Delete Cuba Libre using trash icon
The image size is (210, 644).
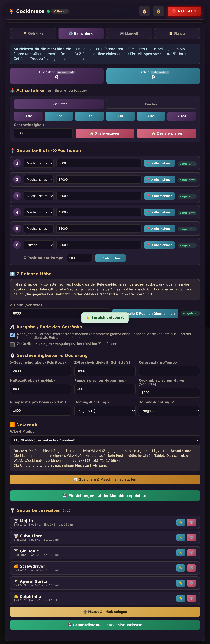click(192, 537)
